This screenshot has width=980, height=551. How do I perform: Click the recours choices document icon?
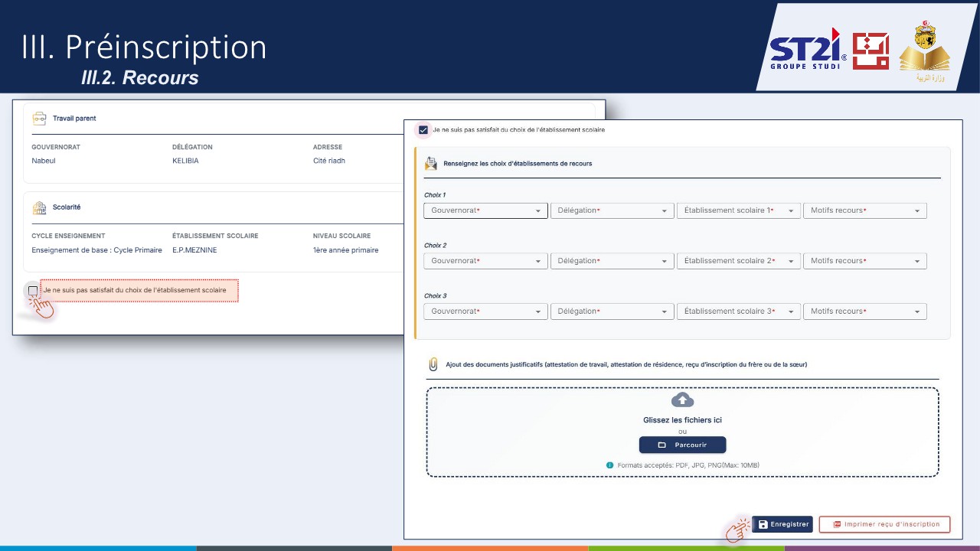pos(431,163)
